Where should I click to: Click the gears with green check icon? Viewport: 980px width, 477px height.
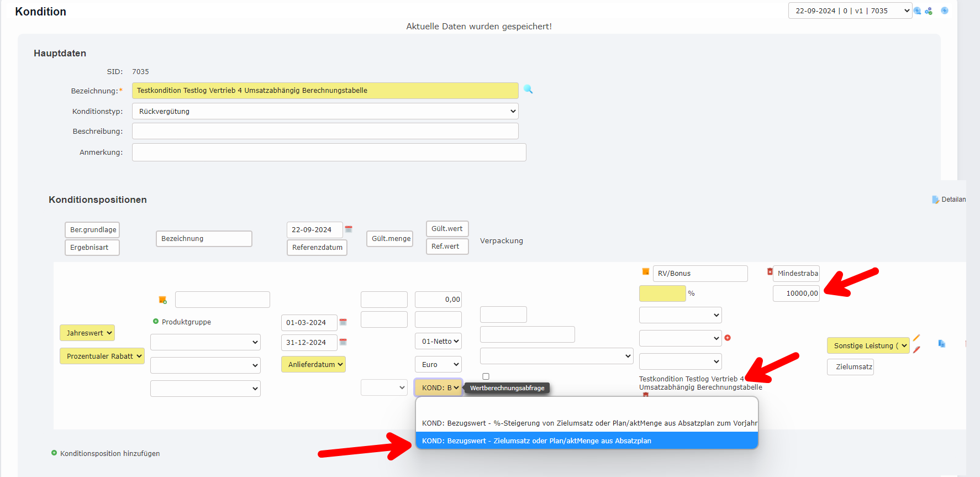929,11
